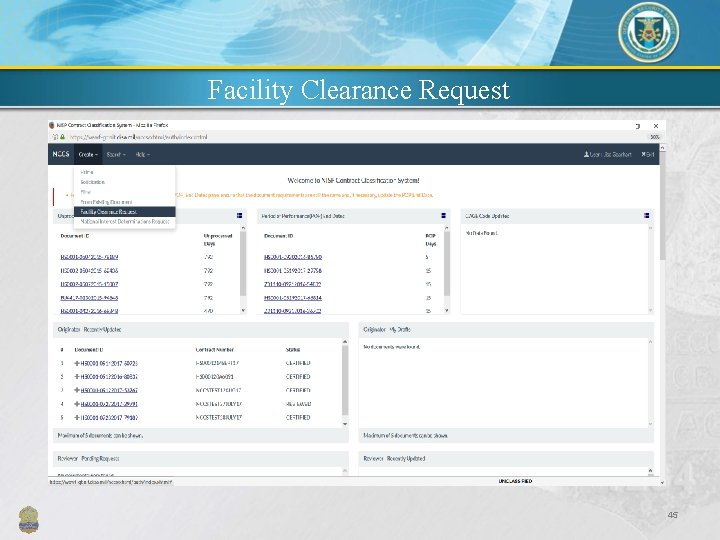Viewport: 720px width, 540px height.
Task: Click the zoom level indicator in address bar
Action: [655, 137]
